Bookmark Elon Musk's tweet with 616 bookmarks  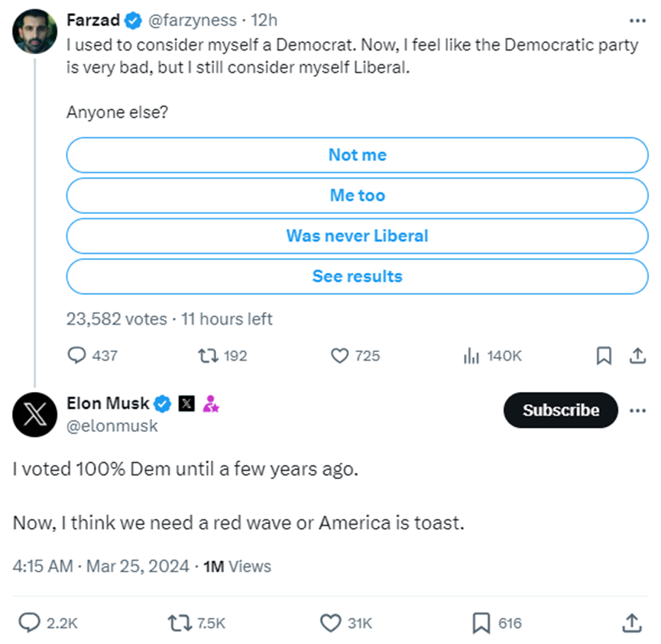[x=481, y=623]
